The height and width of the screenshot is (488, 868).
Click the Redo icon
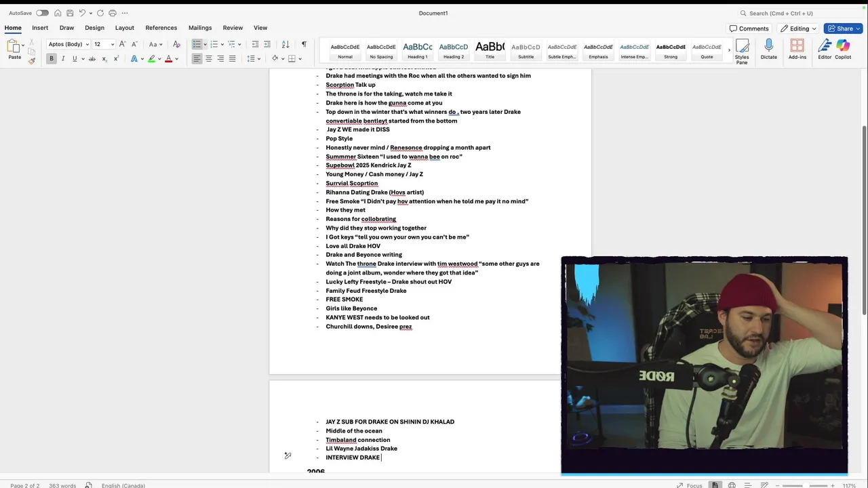click(x=100, y=13)
